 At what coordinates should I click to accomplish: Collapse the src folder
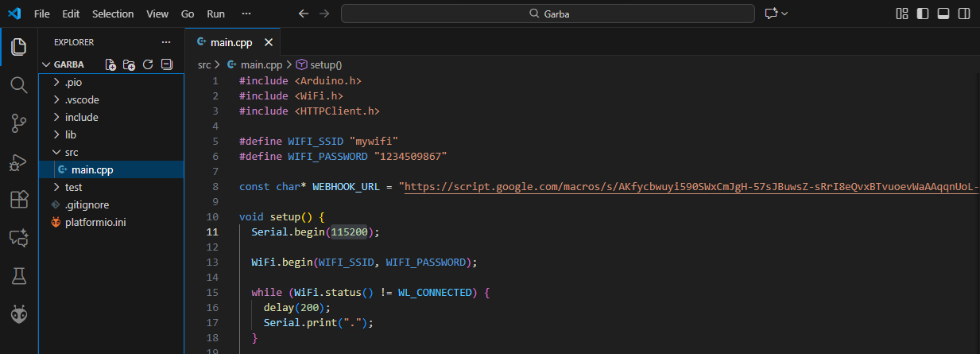(71, 152)
